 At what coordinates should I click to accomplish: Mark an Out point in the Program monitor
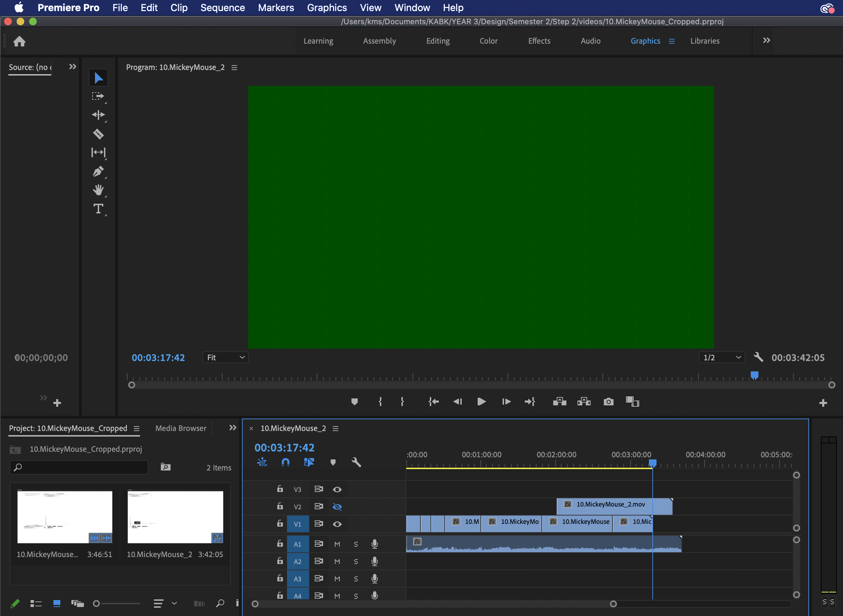[x=402, y=402]
